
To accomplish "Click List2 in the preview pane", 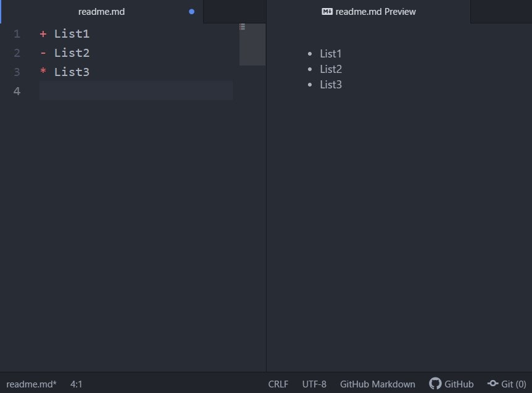I will coord(331,69).
